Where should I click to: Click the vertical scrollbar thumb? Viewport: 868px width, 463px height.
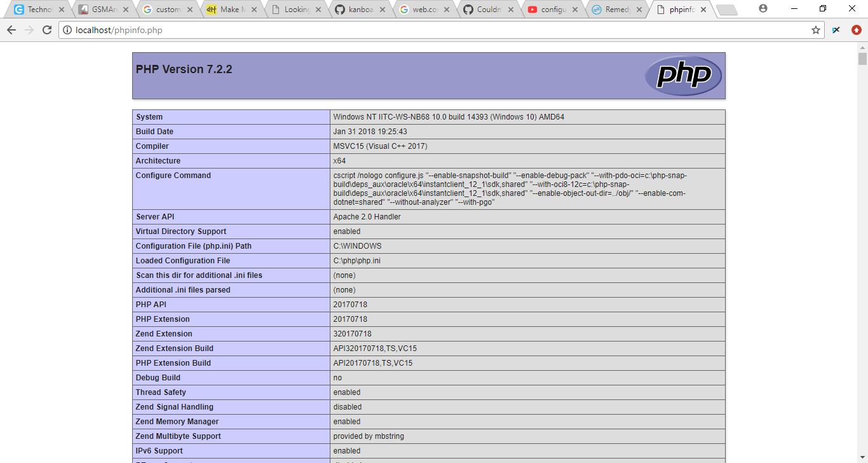click(862, 59)
